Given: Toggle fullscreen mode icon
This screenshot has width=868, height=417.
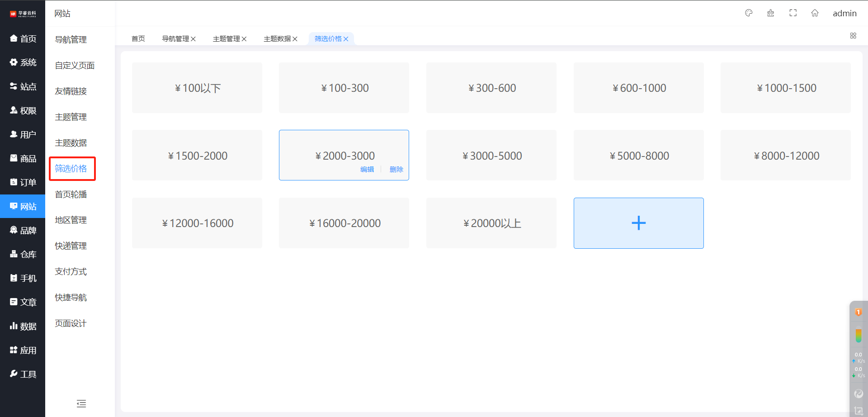Looking at the screenshot, I should pos(793,13).
